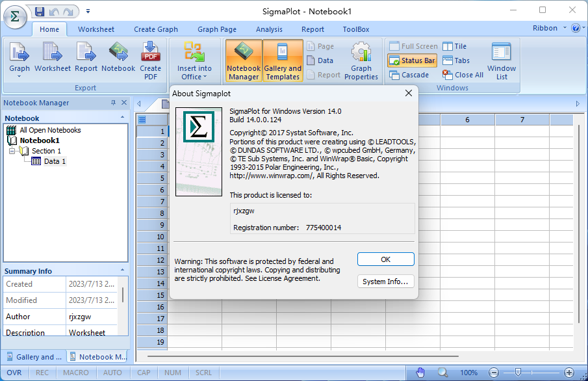Toggle the Notebook Manager pane button

[244, 61]
